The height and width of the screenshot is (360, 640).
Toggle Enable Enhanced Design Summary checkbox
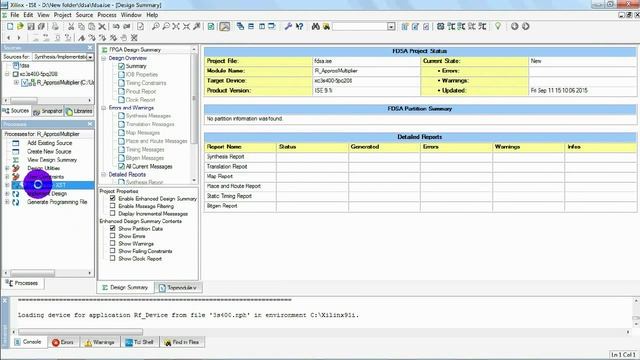113,198
